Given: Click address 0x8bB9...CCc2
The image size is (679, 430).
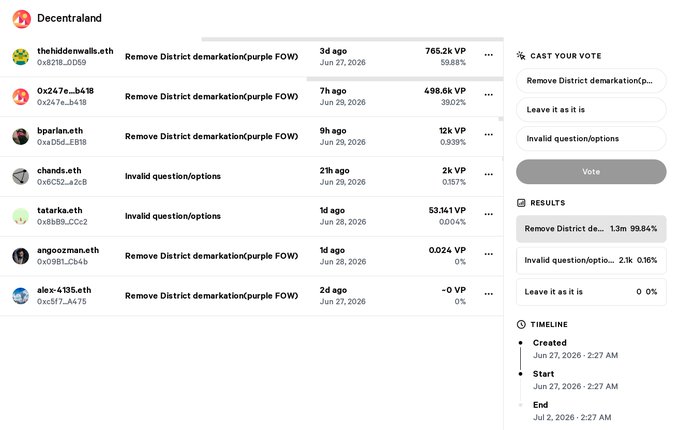Looking at the screenshot, I should [62, 222].
